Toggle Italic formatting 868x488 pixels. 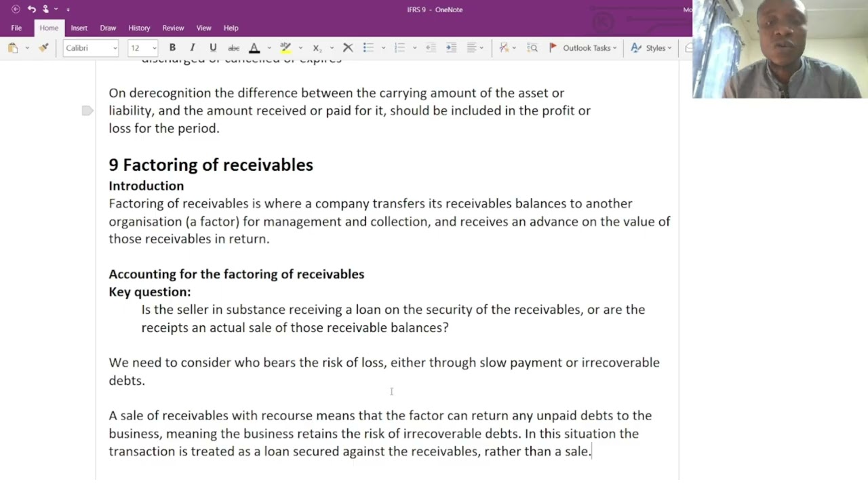[x=193, y=48]
